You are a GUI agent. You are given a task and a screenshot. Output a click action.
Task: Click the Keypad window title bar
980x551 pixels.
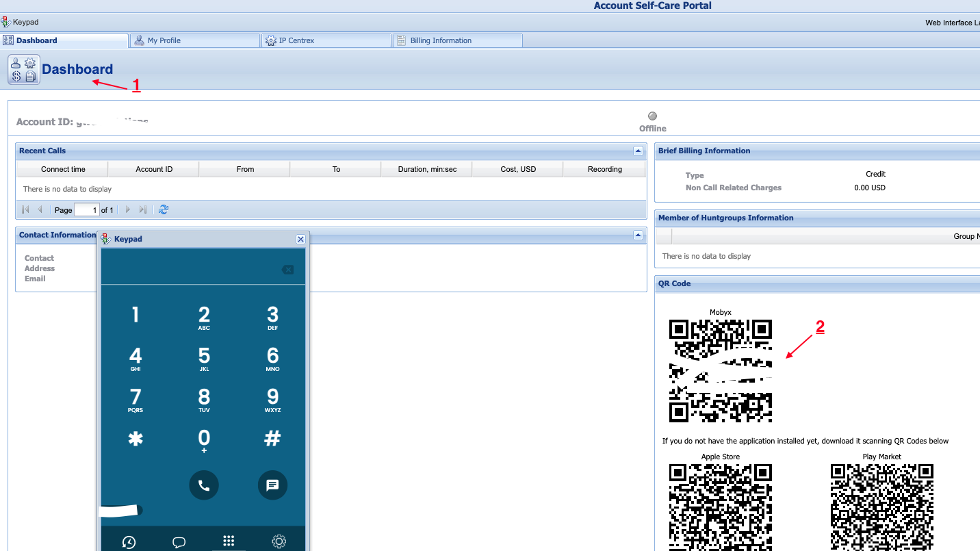[x=203, y=239]
